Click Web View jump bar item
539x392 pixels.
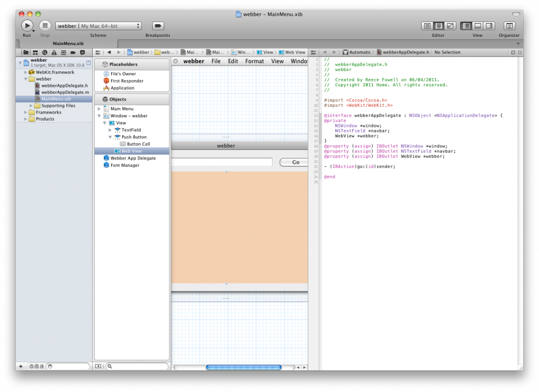[292, 52]
